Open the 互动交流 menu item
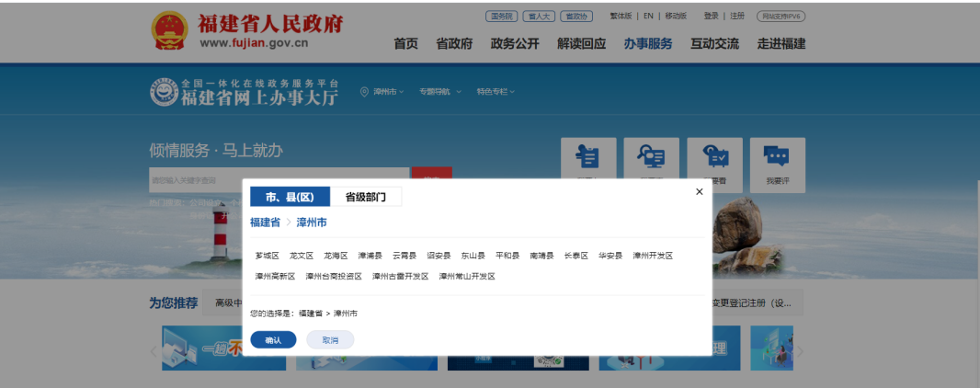 [714, 44]
